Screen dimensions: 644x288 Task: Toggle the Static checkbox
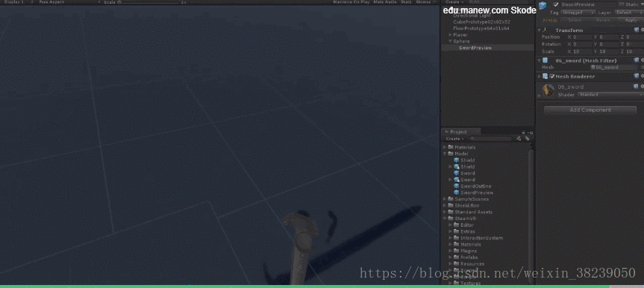click(621, 4)
